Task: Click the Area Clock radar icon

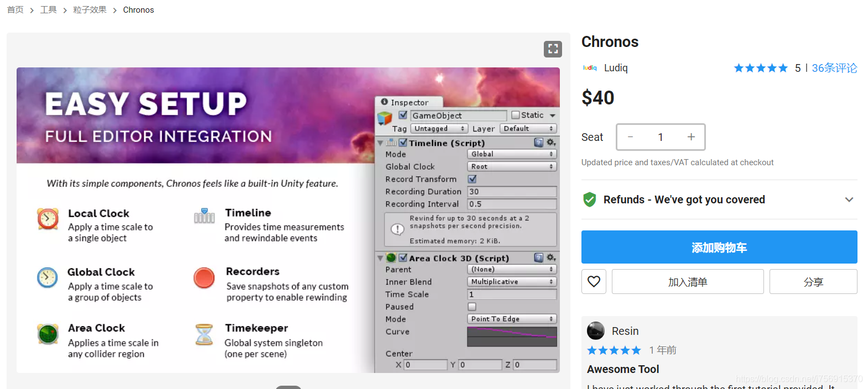Action: [x=48, y=334]
